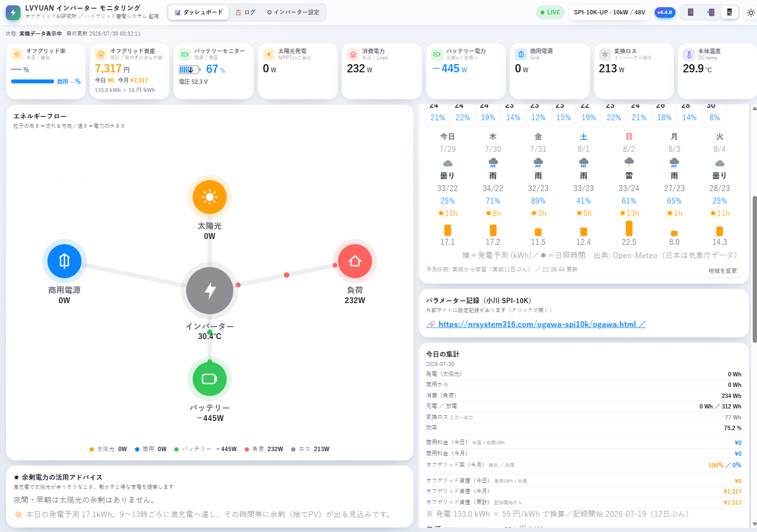The height and width of the screenshot is (532, 757).
Task: Toggle light/dark theme sun icon
Action: (751, 13)
